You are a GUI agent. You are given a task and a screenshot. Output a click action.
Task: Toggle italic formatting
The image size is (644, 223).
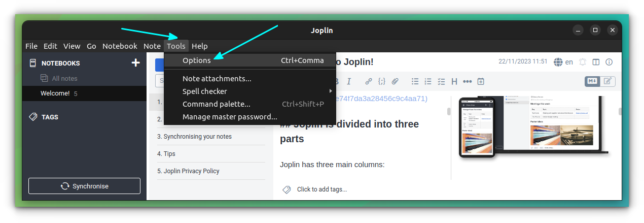point(349,81)
